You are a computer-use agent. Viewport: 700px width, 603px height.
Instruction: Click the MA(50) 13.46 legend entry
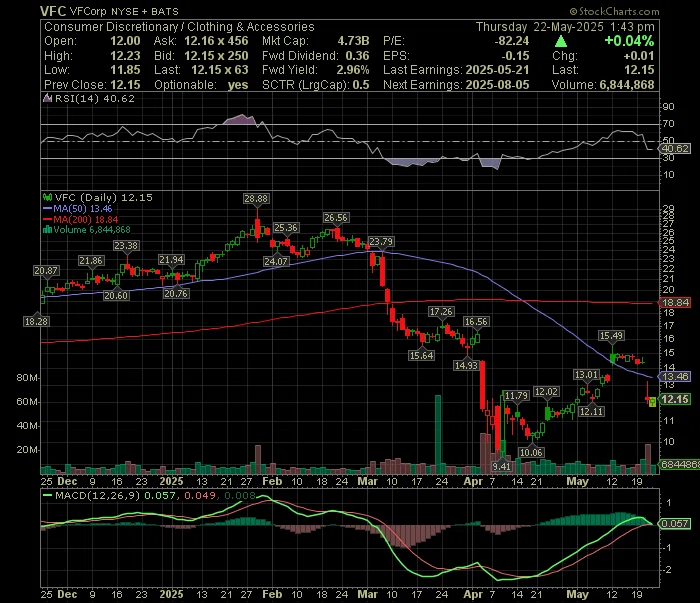(78, 209)
